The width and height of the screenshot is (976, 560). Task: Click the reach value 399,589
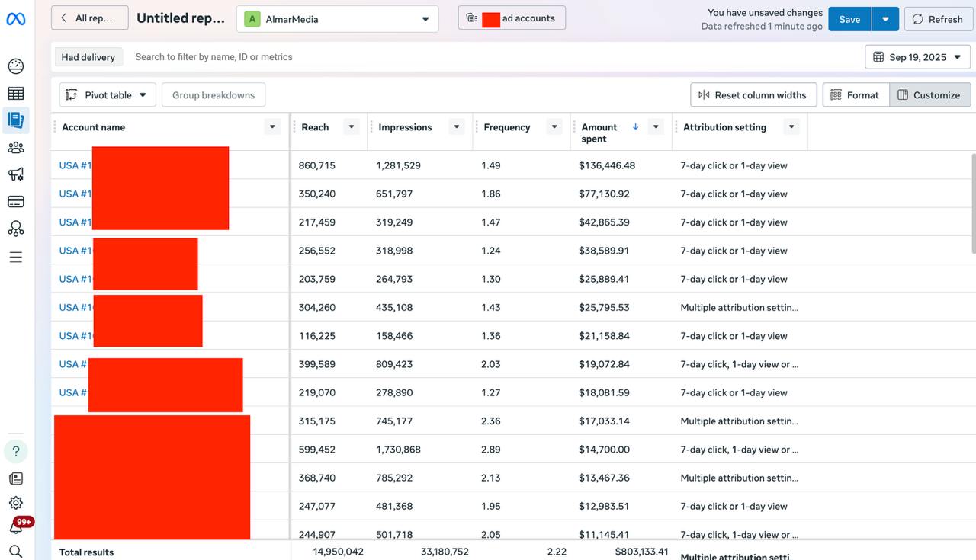click(316, 364)
